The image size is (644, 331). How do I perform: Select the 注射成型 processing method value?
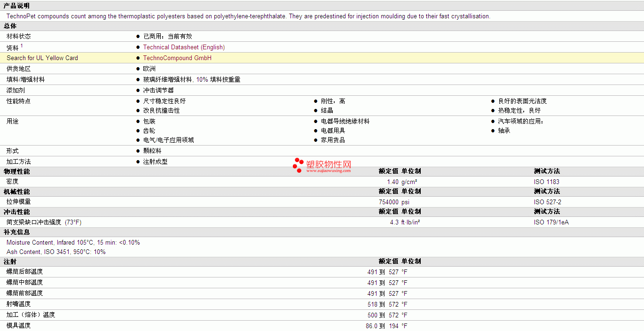click(x=156, y=162)
